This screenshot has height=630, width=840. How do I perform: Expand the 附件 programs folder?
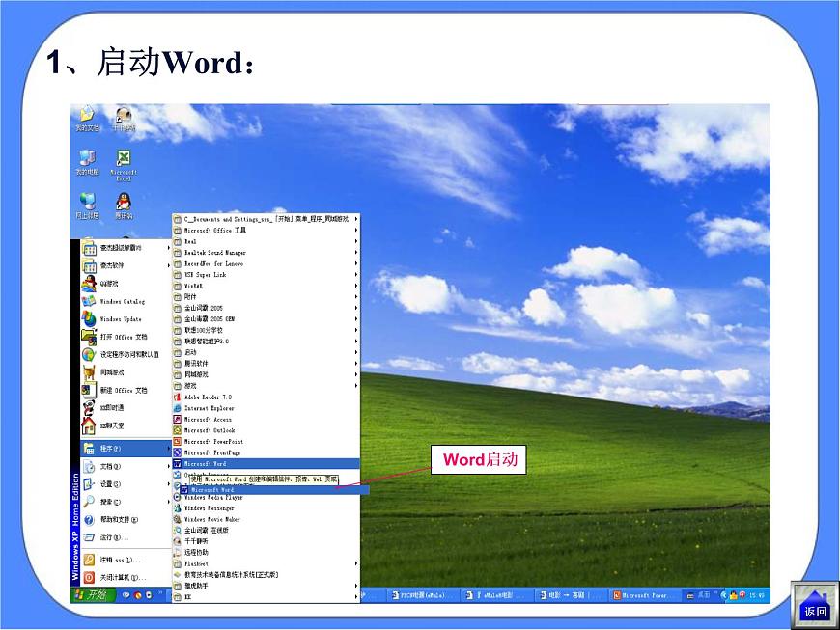click(266, 297)
